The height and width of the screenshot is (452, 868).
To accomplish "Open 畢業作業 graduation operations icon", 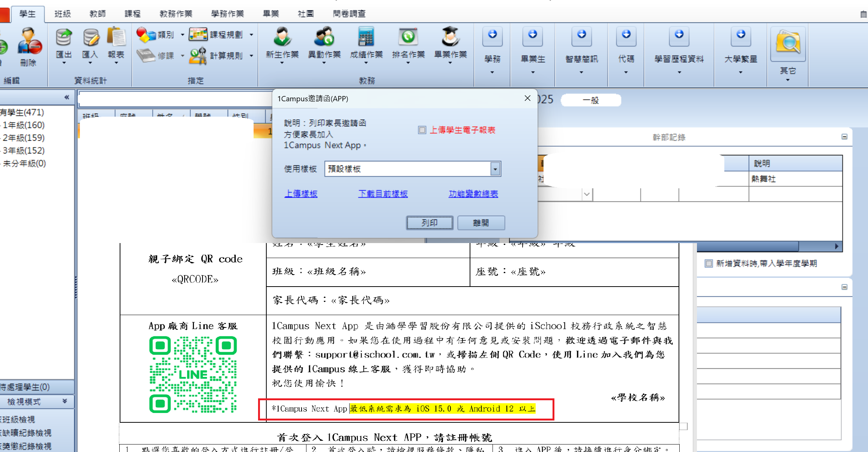I will click(x=451, y=36).
